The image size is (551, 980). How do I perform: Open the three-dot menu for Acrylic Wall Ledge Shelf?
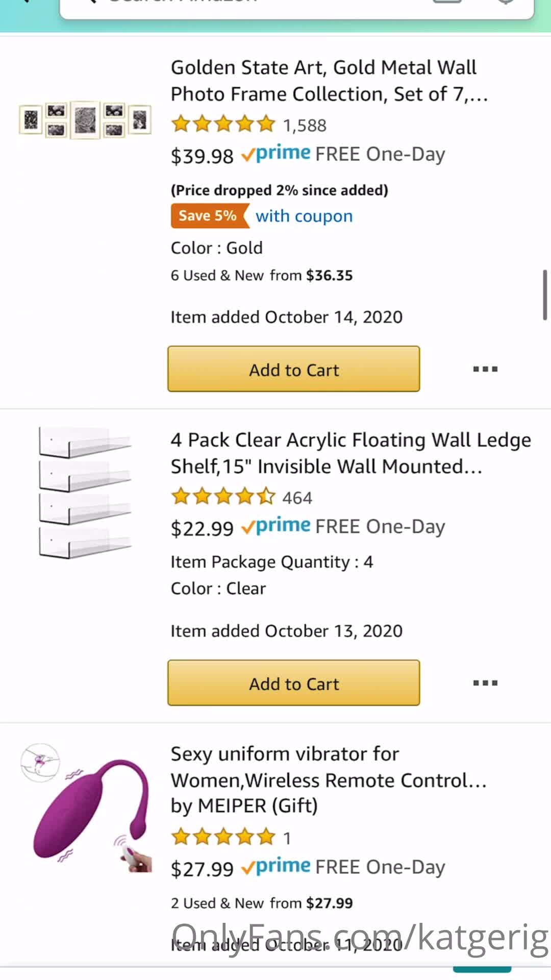pyautogui.click(x=485, y=683)
